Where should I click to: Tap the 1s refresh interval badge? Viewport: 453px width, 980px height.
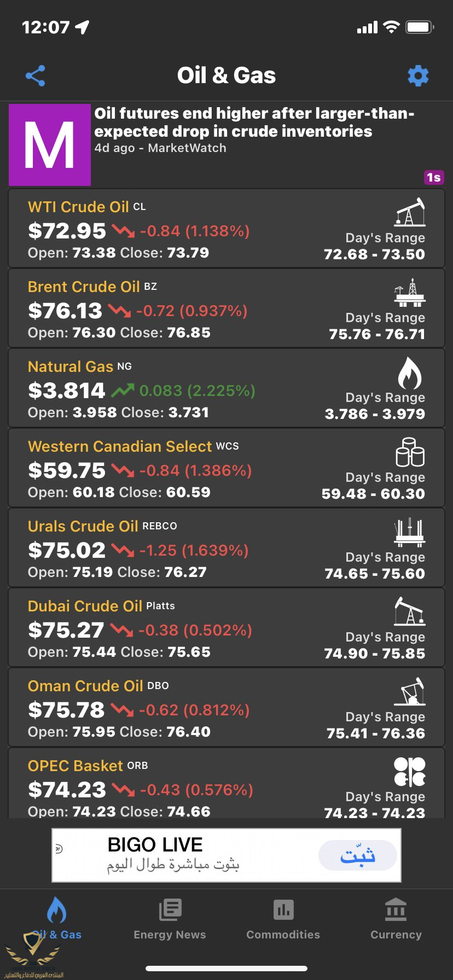pyautogui.click(x=434, y=177)
